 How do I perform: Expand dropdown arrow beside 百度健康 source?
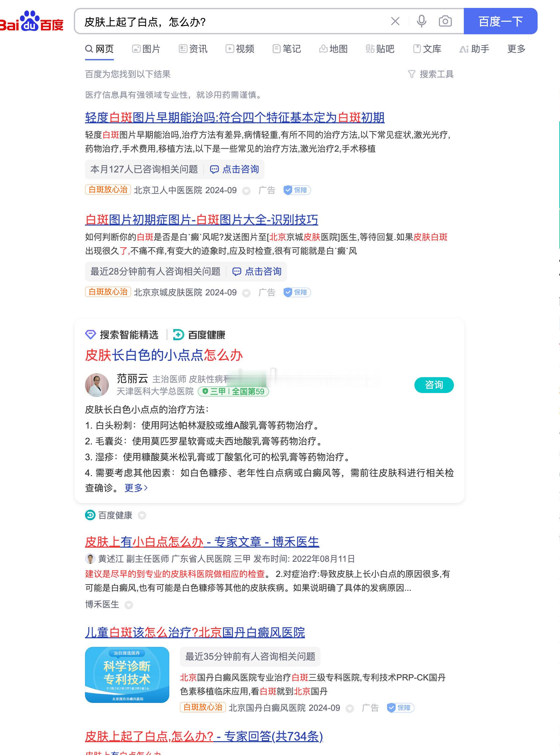142,516
